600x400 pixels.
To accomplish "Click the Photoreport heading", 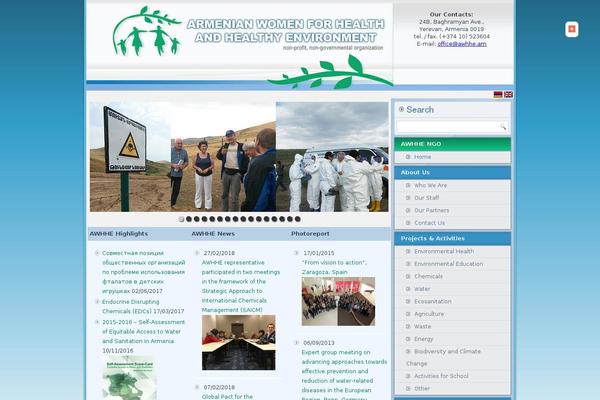I will pos(310,234).
